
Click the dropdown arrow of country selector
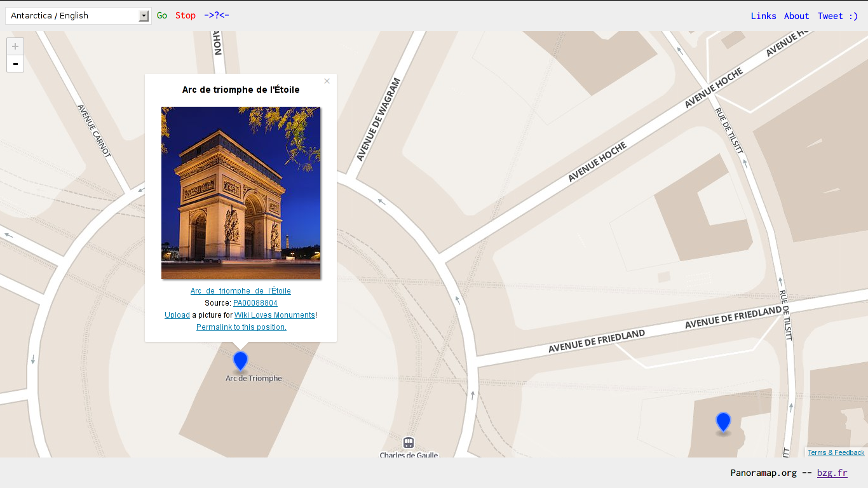(x=144, y=16)
